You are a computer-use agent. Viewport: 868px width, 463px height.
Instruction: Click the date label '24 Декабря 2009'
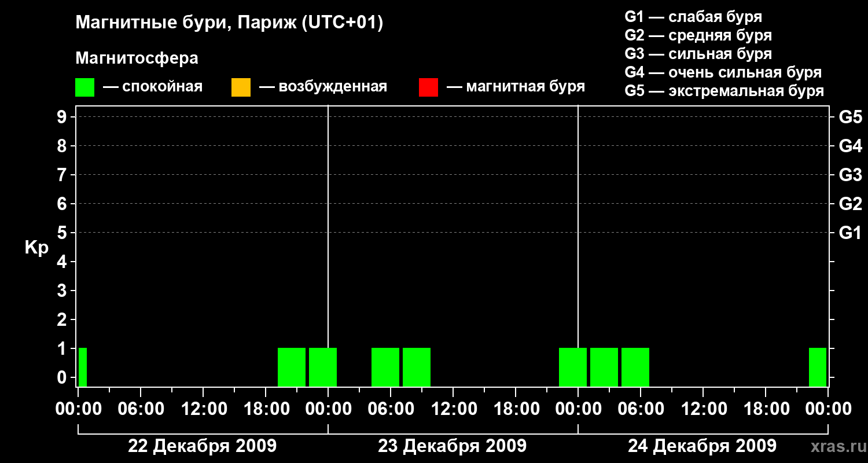click(x=702, y=446)
